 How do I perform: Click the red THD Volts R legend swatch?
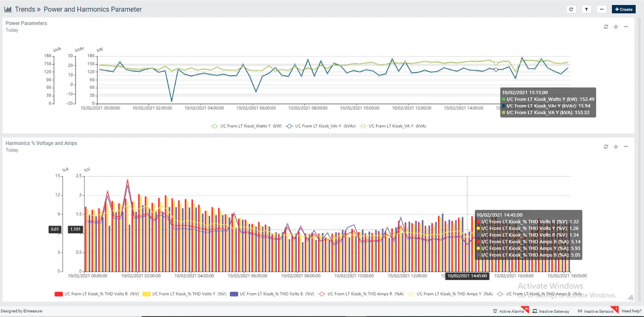tap(58, 294)
